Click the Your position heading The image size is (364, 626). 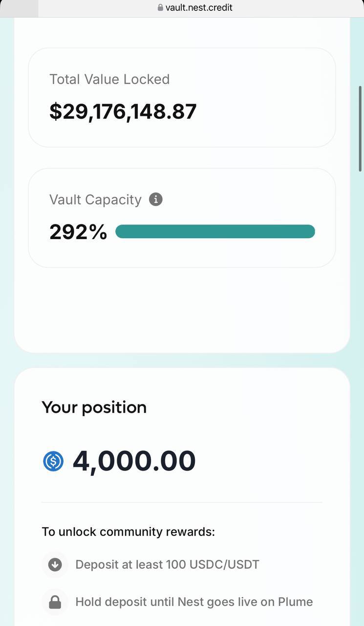coord(94,407)
